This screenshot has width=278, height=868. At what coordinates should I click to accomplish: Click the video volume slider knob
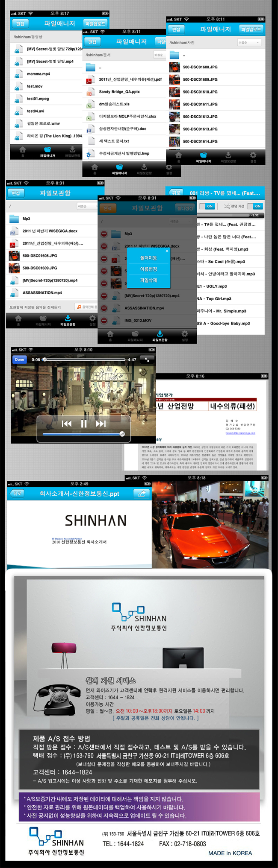coord(122,434)
